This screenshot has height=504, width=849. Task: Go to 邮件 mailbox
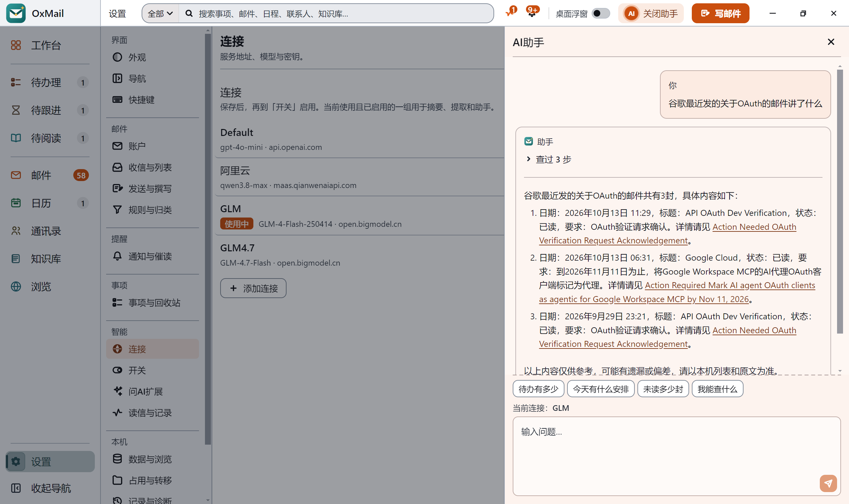(x=50, y=175)
